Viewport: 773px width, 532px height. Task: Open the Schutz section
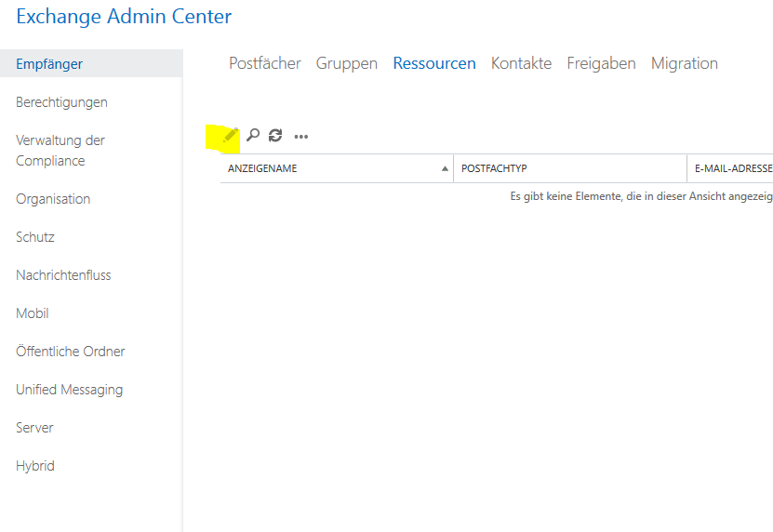(35, 236)
